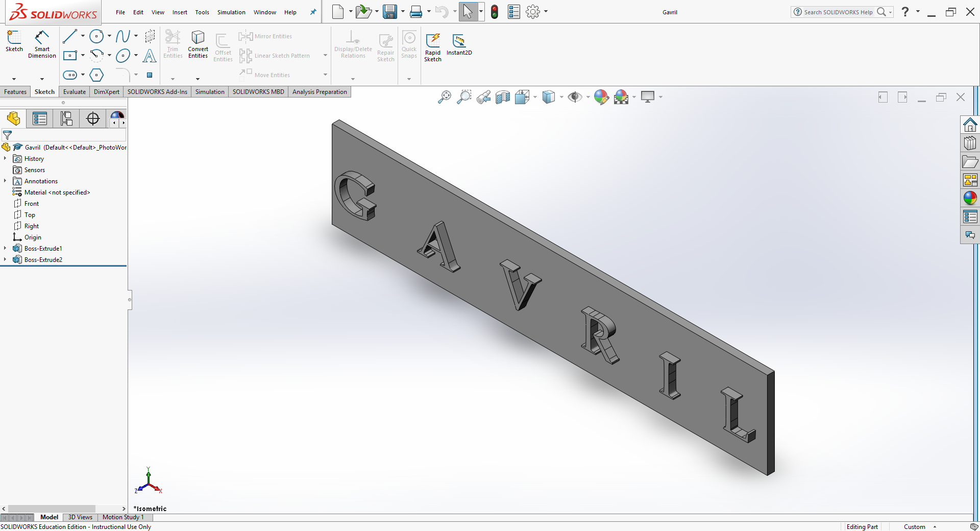Click the Search SOLIDWORKS Help field
The image size is (980, 531).
point(838,12)
